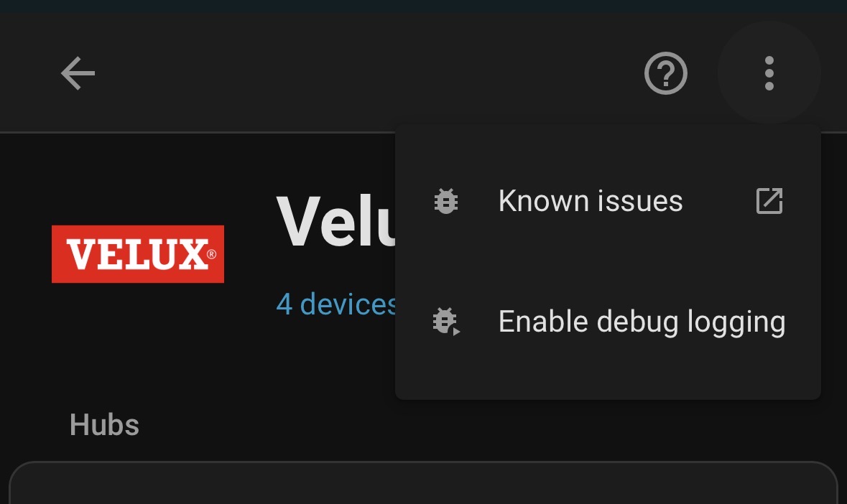Select the hub card below the Hubs heading
Viewport: 847px width, 504px height.
422,485
